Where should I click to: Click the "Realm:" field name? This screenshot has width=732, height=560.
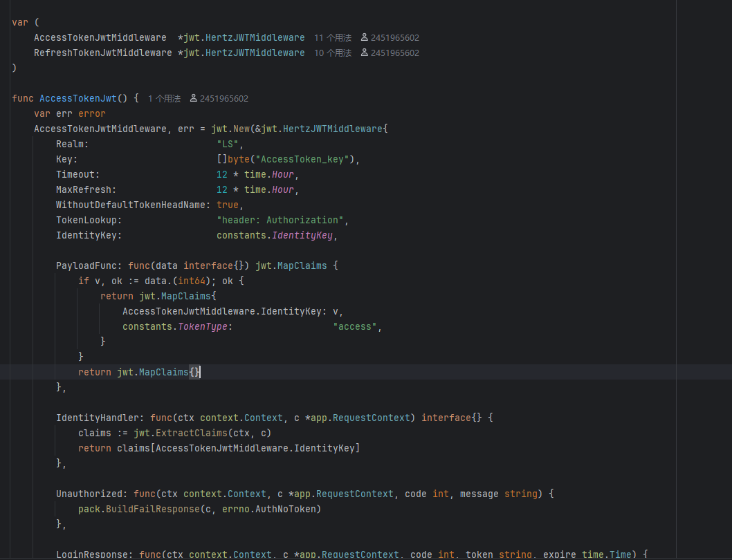pos(73,144)
